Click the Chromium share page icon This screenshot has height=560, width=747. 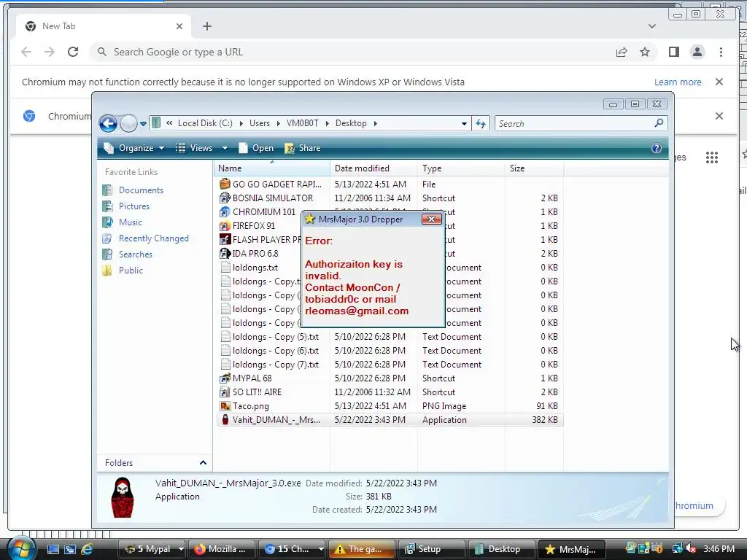(622, 52)
